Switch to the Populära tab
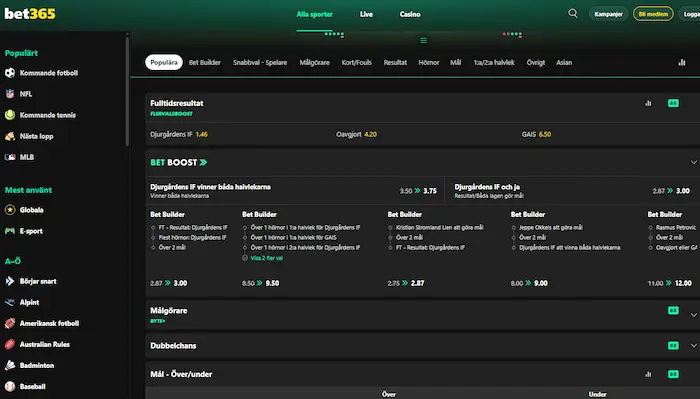The height and width of the screenshot is (399, 700). tap(164, 62)
